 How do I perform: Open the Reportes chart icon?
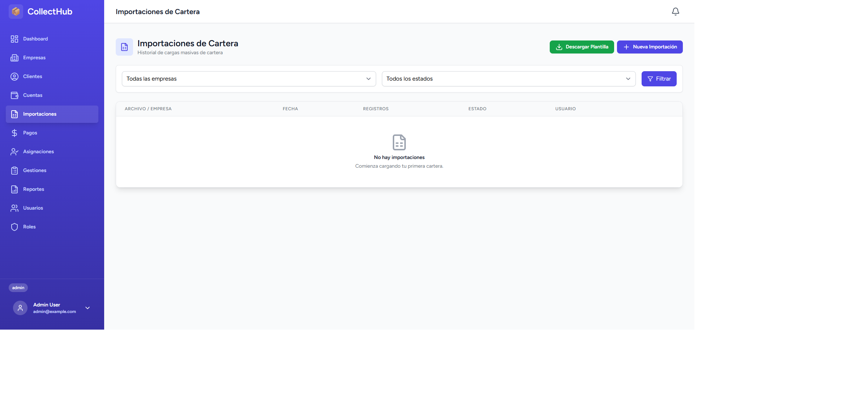14,189
